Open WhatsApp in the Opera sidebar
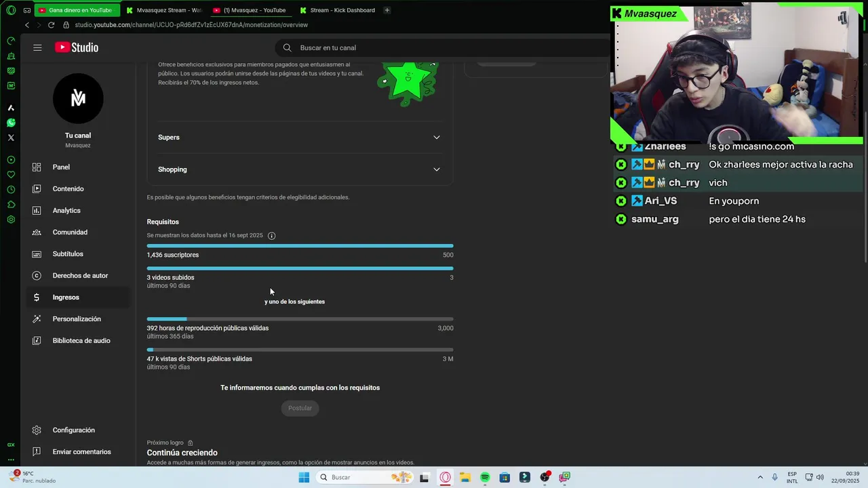 (x=11, y=123)
